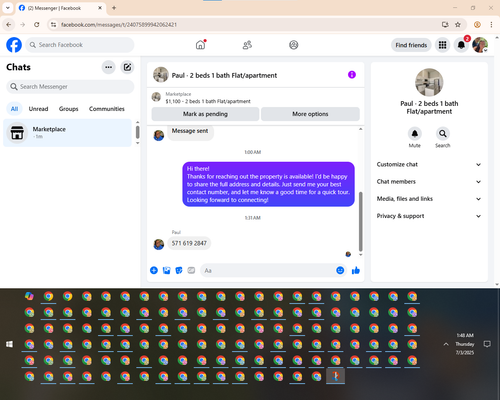The image size is (500, 400).
Task: Click the Facebook logo
Action: pyautogui.click(x=14, y=45)
